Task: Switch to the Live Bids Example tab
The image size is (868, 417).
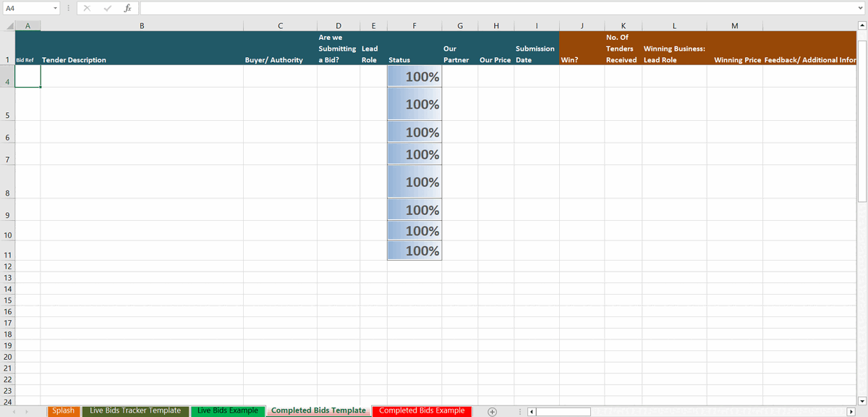Action: coord(227,410)
